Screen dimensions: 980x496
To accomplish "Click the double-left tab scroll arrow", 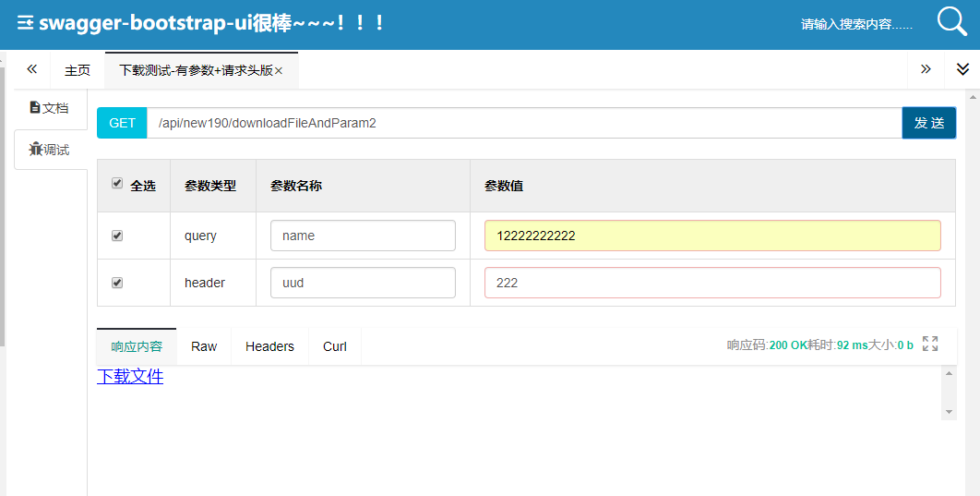I will [x=32, y=69].
